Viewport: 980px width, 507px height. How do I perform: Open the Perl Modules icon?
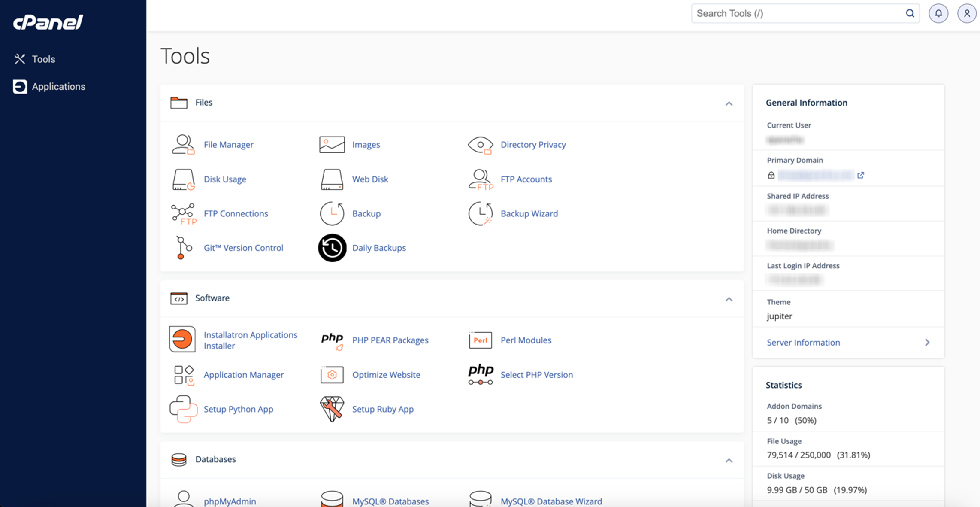(480, 340)
